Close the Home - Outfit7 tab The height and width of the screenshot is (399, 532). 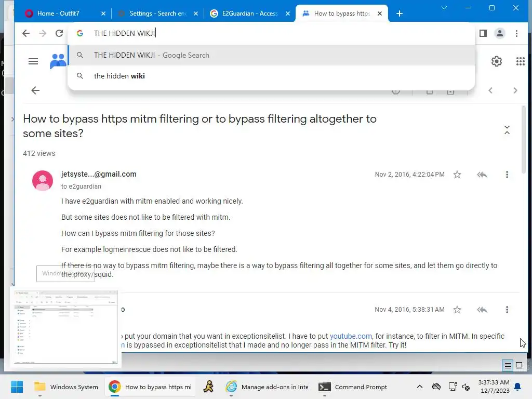coord(103,14)
